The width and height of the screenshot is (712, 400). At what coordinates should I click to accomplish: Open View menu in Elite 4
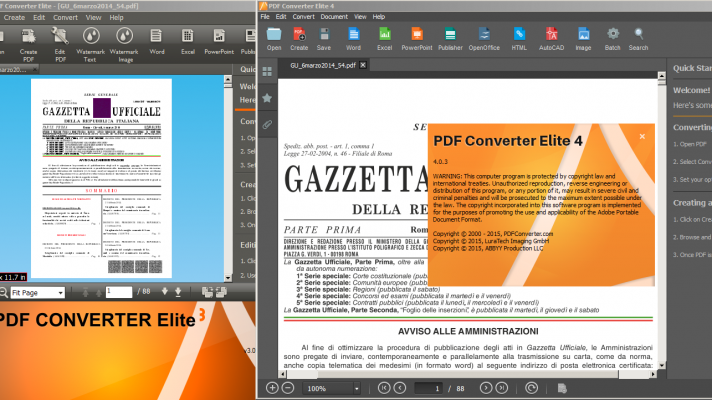pyautogui.click(x=360, y=17)
